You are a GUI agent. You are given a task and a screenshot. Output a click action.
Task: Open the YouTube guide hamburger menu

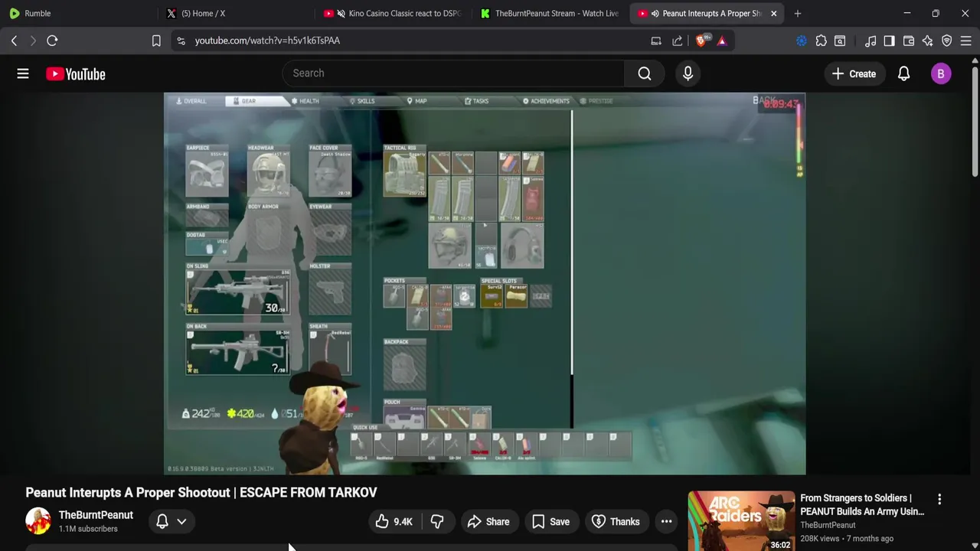pyautogui.click(x=23, y=73)
